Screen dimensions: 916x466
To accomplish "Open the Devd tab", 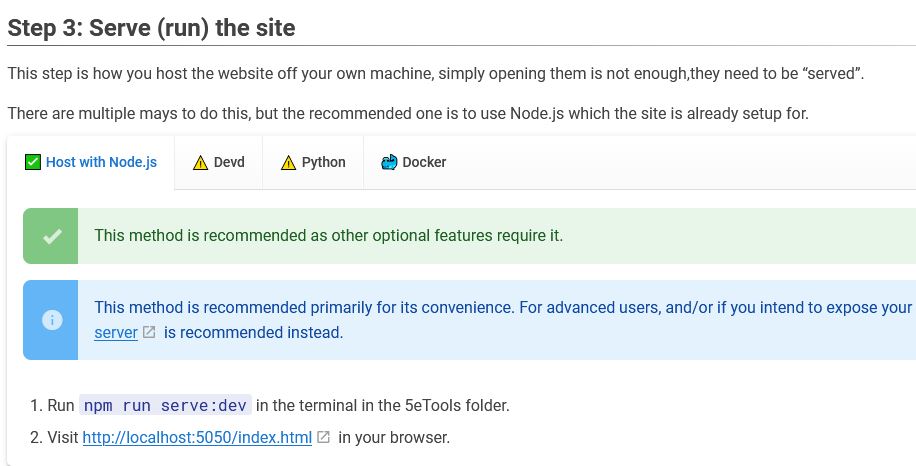I will (x=228, y=162).
